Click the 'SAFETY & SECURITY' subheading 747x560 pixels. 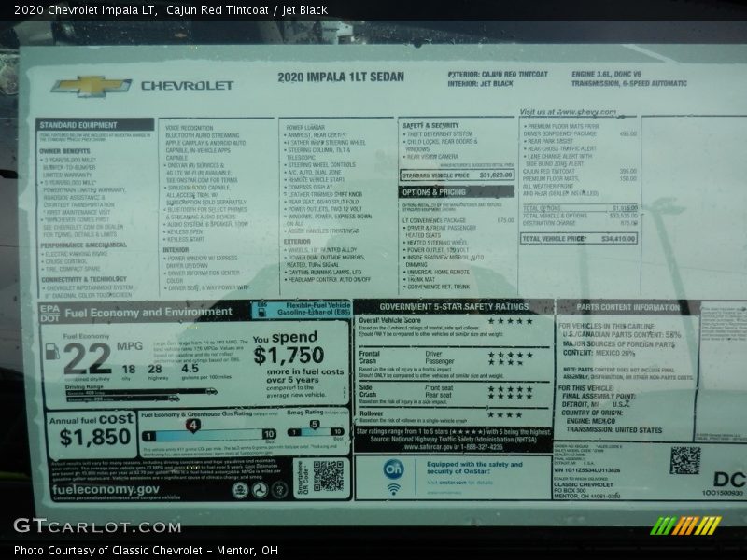pos(430,126)
